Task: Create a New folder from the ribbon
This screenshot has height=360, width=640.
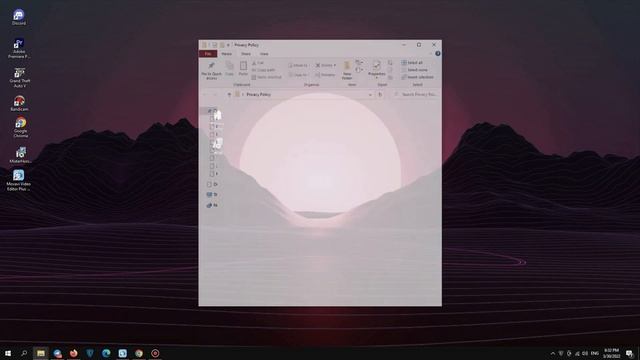Action: [x=347, y=70]
